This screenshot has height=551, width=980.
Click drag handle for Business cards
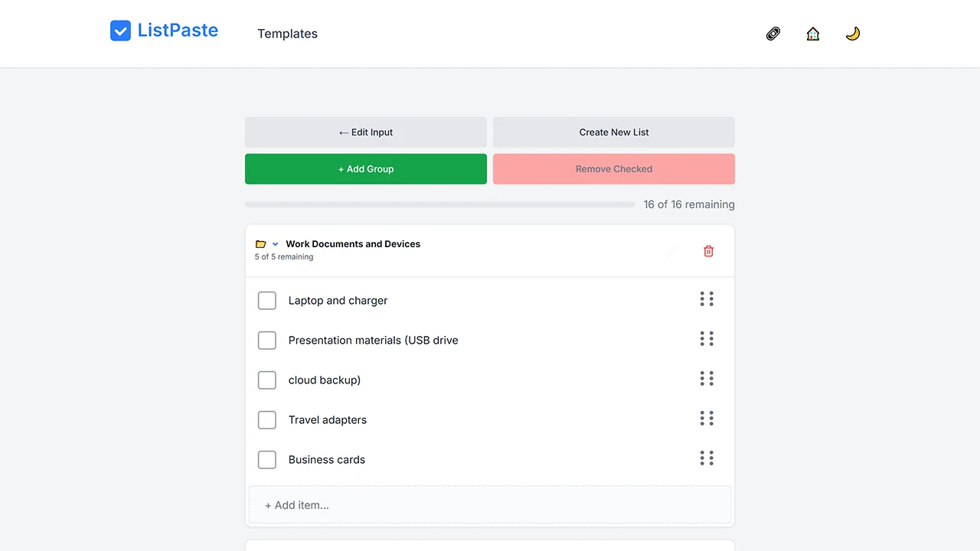tap(707, 458)
